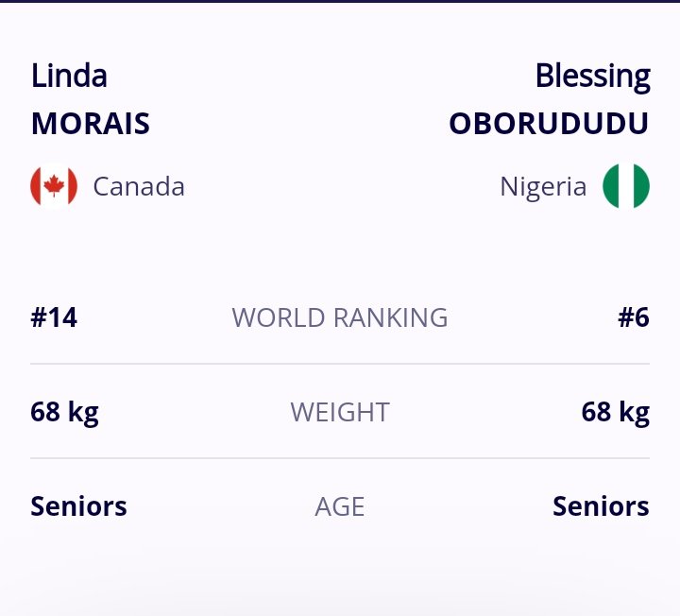
Task: Click Morais's 68 kg weight value
Action: click(64, 412)
